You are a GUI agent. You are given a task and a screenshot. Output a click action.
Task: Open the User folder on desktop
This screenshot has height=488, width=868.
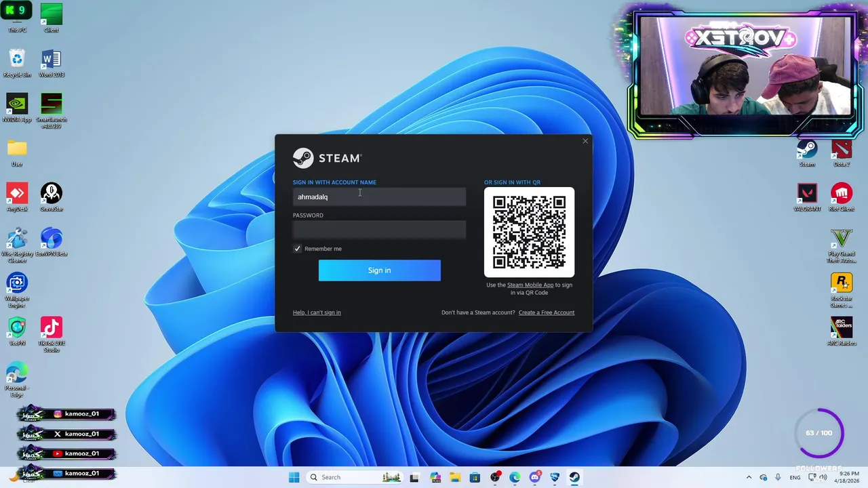[17, 152]
